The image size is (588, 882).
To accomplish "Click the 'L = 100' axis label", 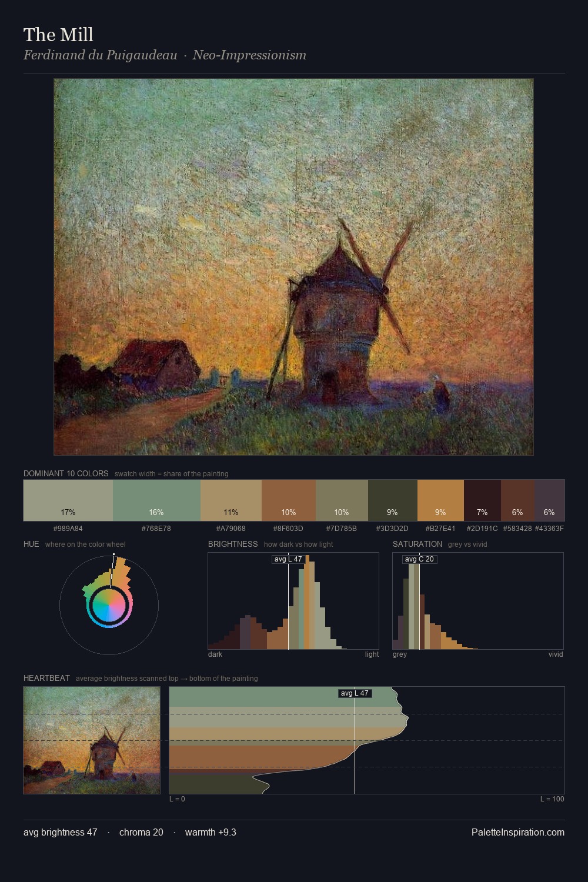I will (552, 799).
